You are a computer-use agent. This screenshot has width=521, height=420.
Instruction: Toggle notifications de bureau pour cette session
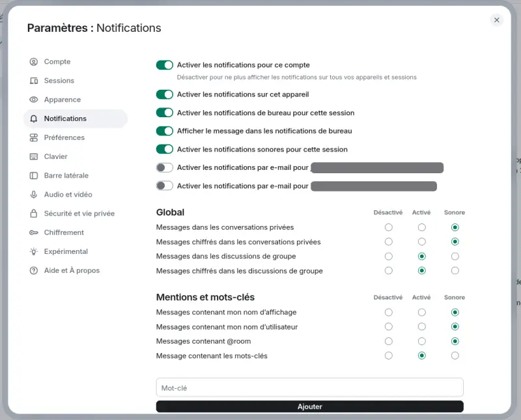164,112
